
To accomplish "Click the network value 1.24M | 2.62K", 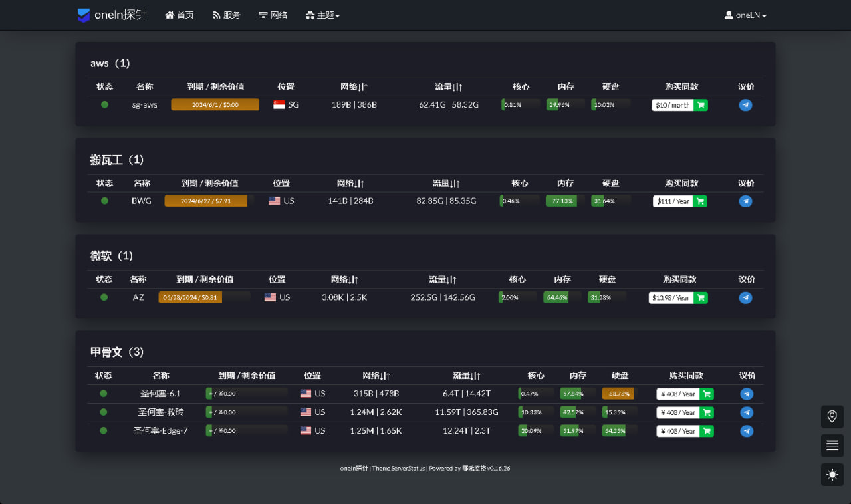I will 376,412.
